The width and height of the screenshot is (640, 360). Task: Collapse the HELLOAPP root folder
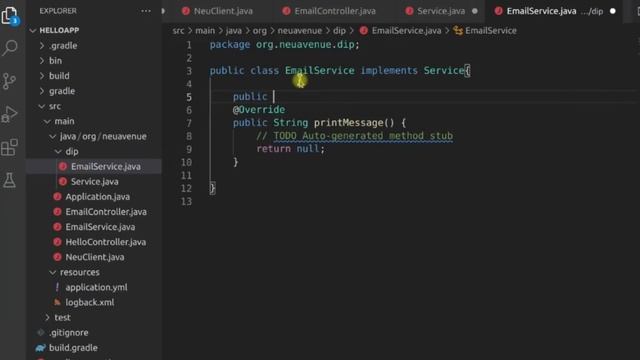(33, 31)
